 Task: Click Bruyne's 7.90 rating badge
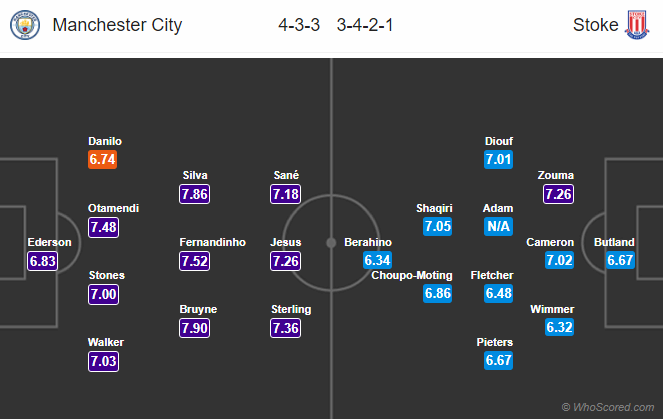(194, 328)
